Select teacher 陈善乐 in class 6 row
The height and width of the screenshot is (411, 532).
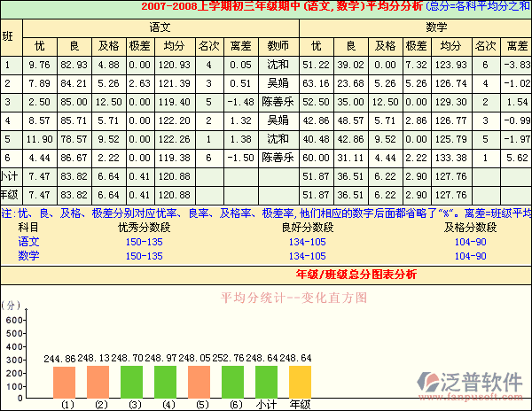pos(278,158)
